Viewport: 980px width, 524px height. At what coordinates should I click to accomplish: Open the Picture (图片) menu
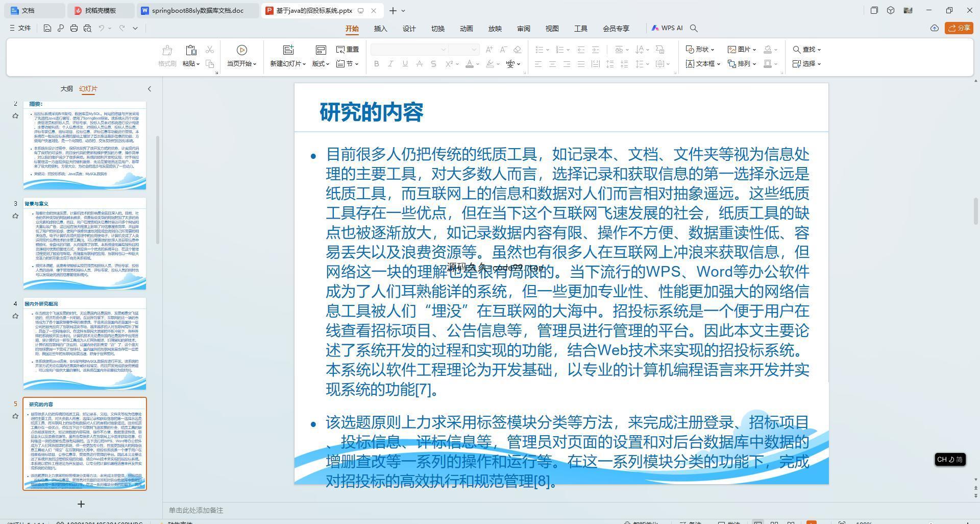click(x=742, y=50)
